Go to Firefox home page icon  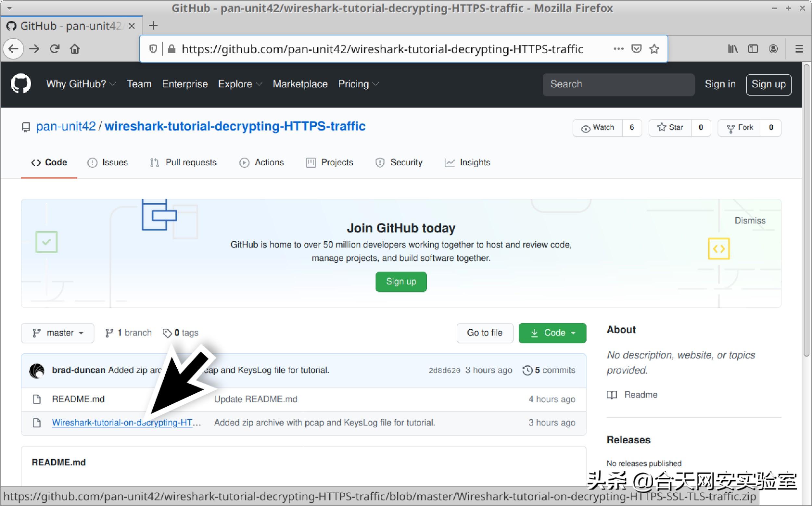click(75, 49)
